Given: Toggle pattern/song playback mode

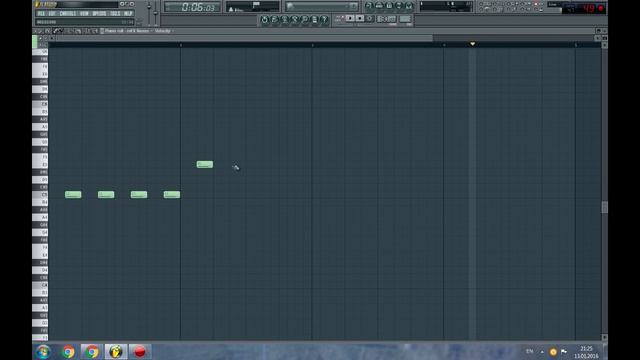Looking at the screenshot, I should coord(339,18).
